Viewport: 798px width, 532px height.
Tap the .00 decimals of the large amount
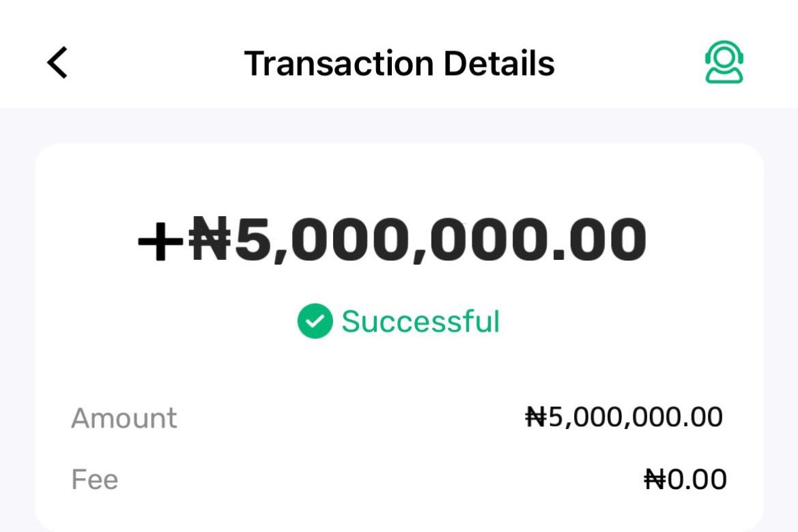coord(599,239)
